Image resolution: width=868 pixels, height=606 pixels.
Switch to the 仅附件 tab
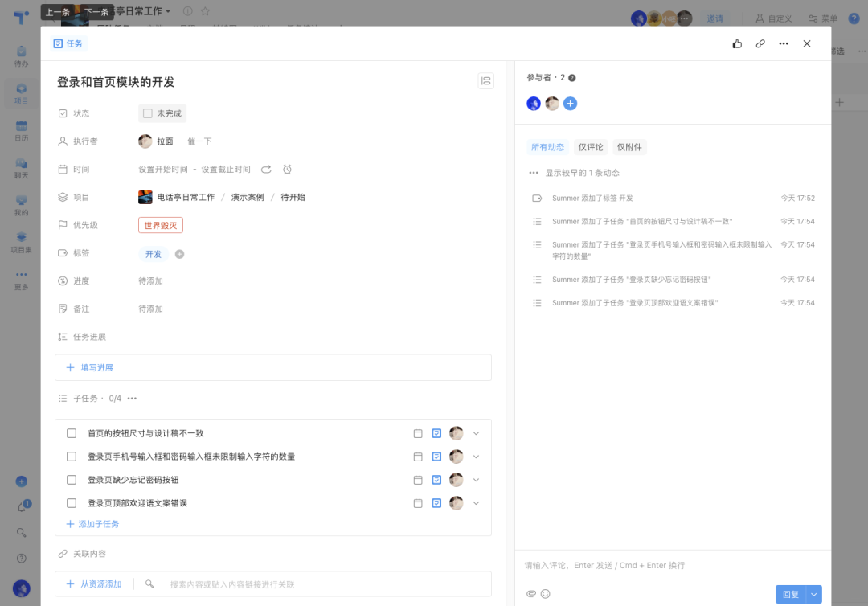tap(629, 147)
